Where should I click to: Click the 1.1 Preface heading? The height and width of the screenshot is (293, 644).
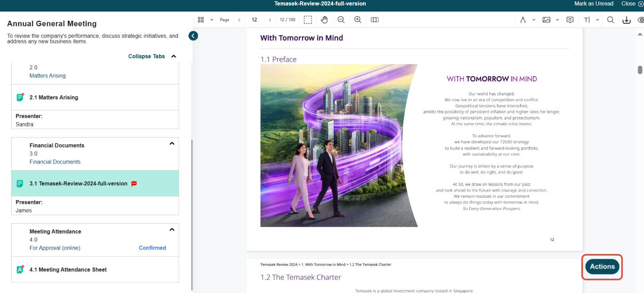tap(278, 59)
